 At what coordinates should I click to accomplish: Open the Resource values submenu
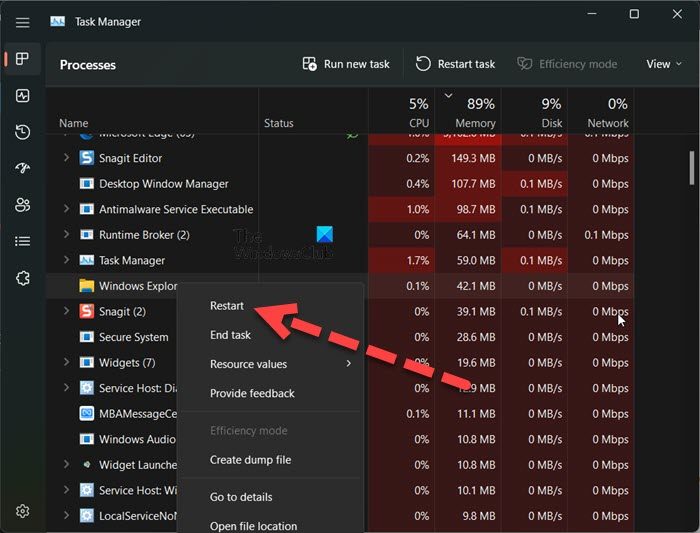tap(271, 364)
